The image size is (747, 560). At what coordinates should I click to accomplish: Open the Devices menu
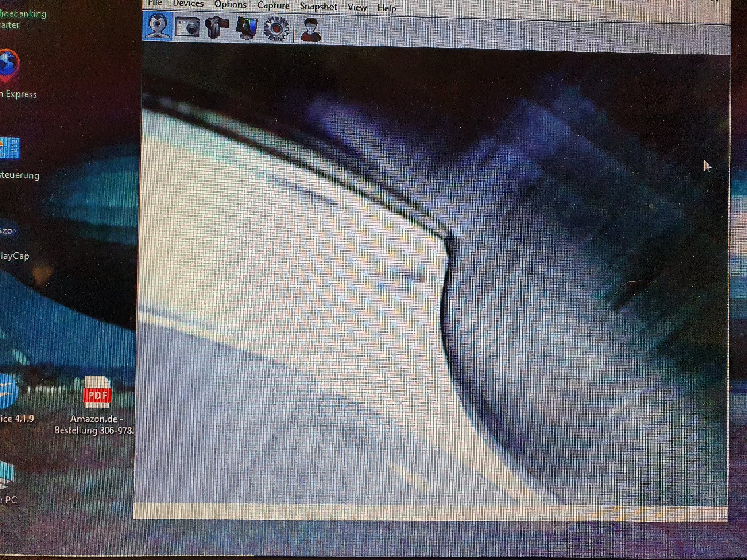(x=188, y=4)
